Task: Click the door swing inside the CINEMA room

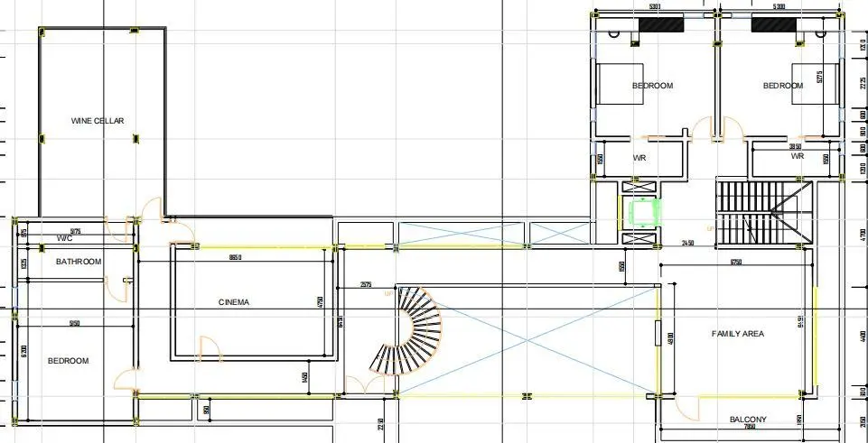Action: pyautogui.click(x=210, y=348)
